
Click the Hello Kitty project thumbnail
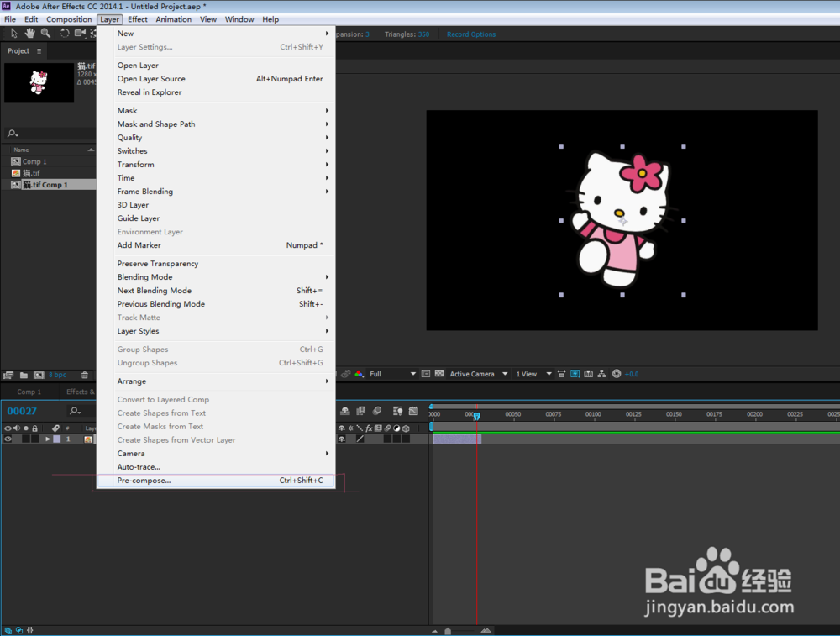point(39,82)
